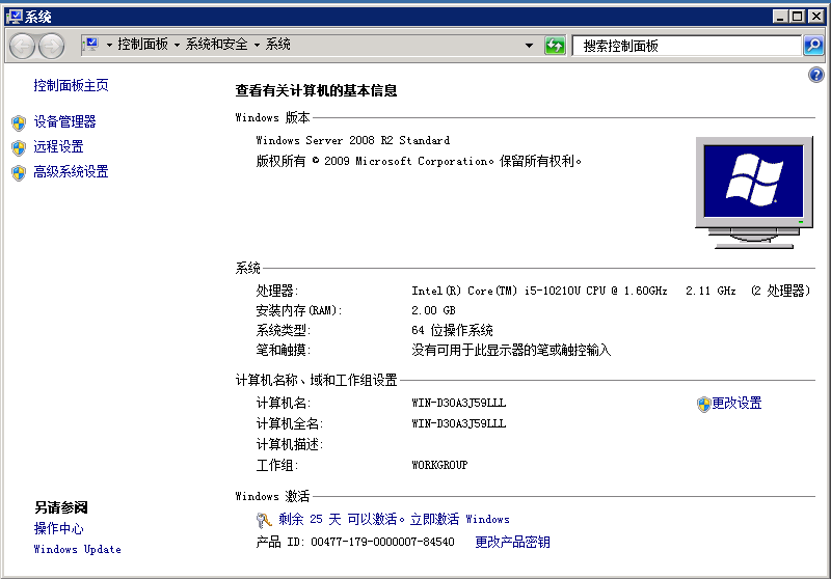Click the green refresh button
Image resolution: width=832 pixels, height=580 pixels.
point(554,46)
